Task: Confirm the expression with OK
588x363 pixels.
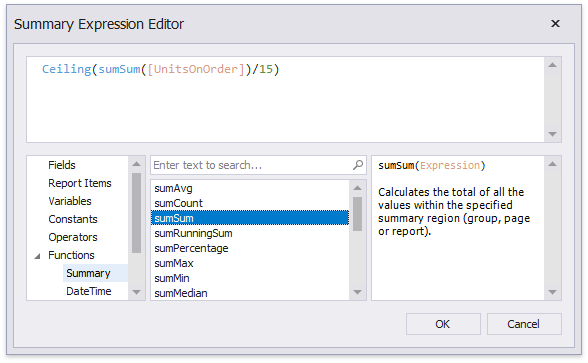Action: [x=443, y=324]
